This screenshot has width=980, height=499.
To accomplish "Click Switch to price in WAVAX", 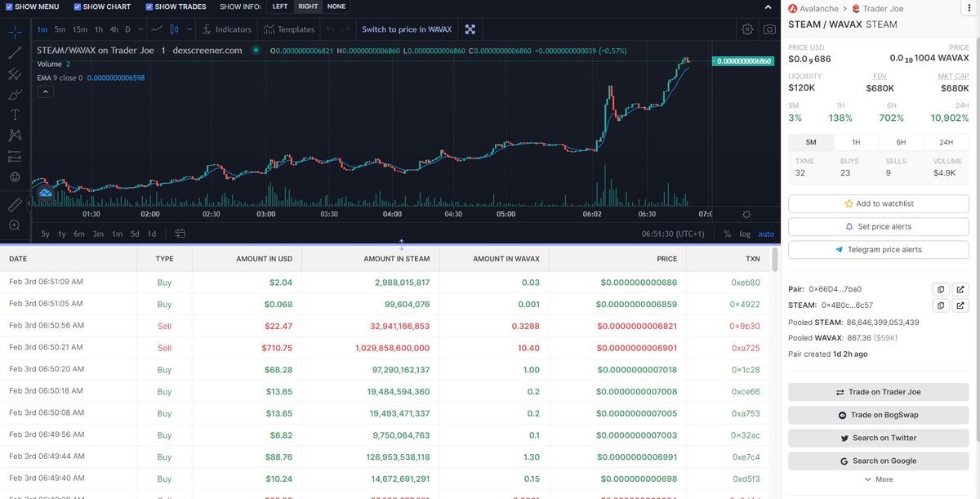I will [407, 29].
